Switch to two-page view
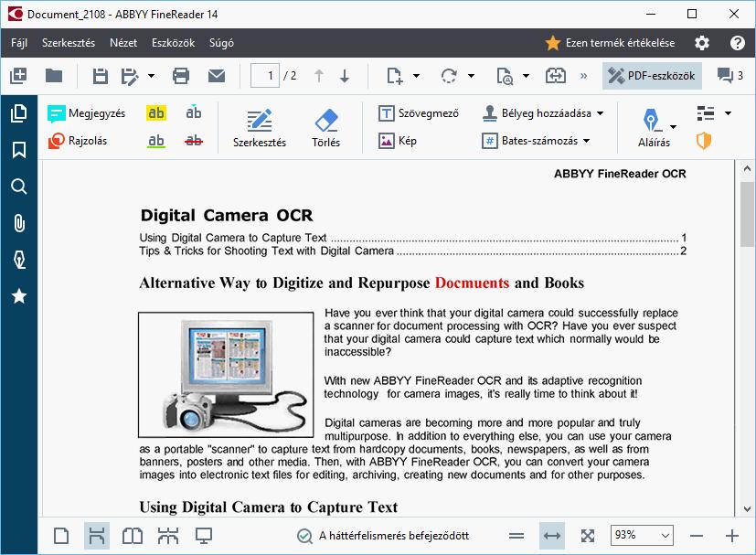 coord(133,536)
